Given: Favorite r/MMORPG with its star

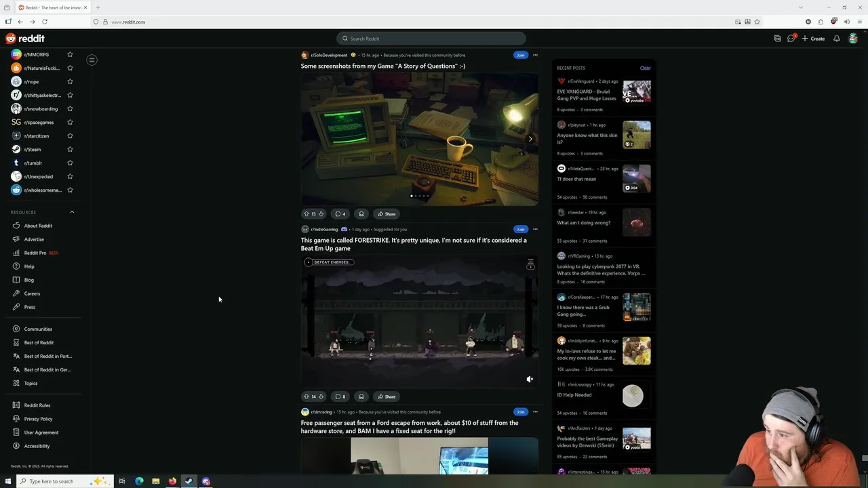Looking at the screenshot, I should 70,54.
